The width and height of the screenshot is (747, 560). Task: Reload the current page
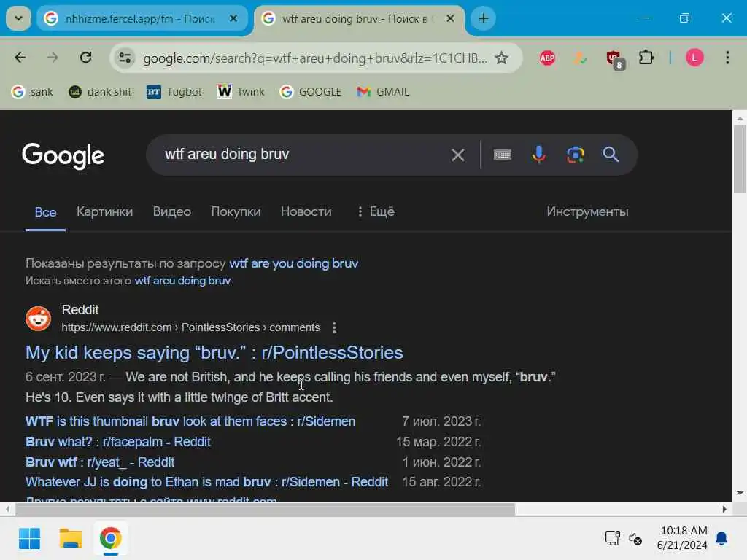tap(86, 58)
